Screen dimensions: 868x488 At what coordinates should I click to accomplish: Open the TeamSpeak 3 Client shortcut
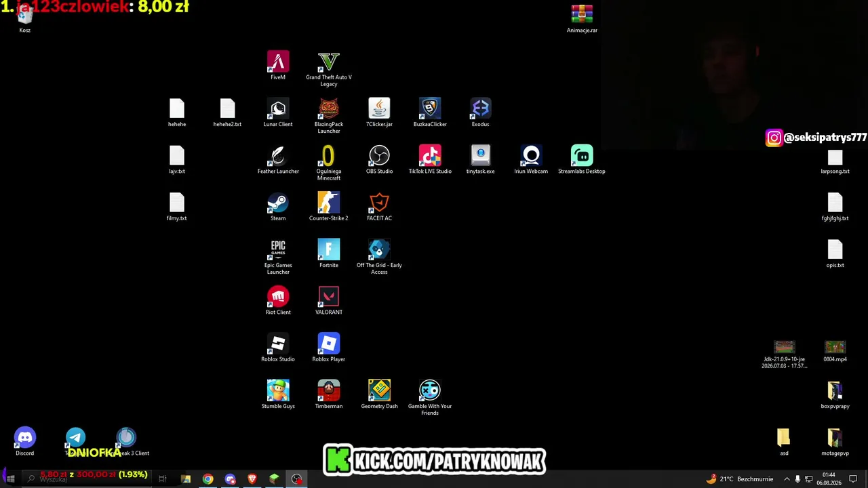(126, 441)
